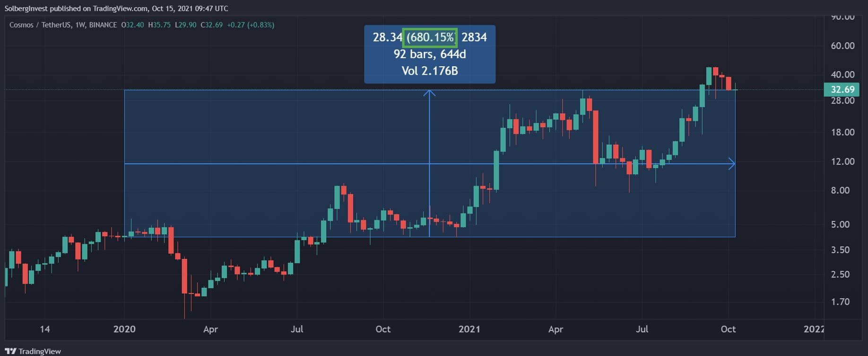This screenshot has height=356, width=868.
Task: Click the 2020 label on the time axis
Action: pos(124,329)
